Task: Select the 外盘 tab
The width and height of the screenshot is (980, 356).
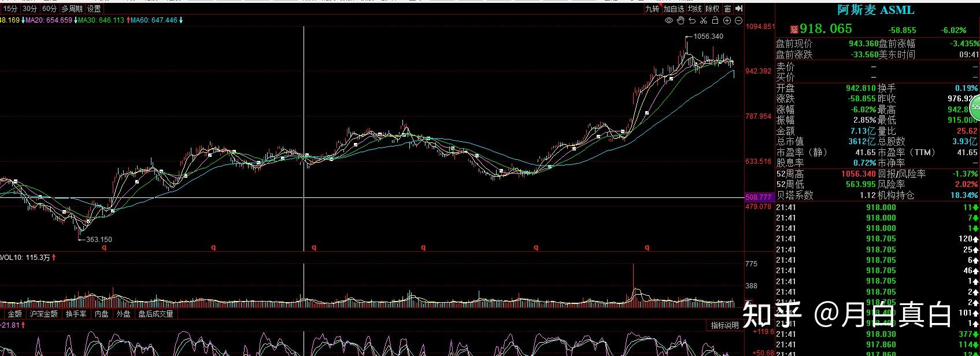Action: (123, 314)
